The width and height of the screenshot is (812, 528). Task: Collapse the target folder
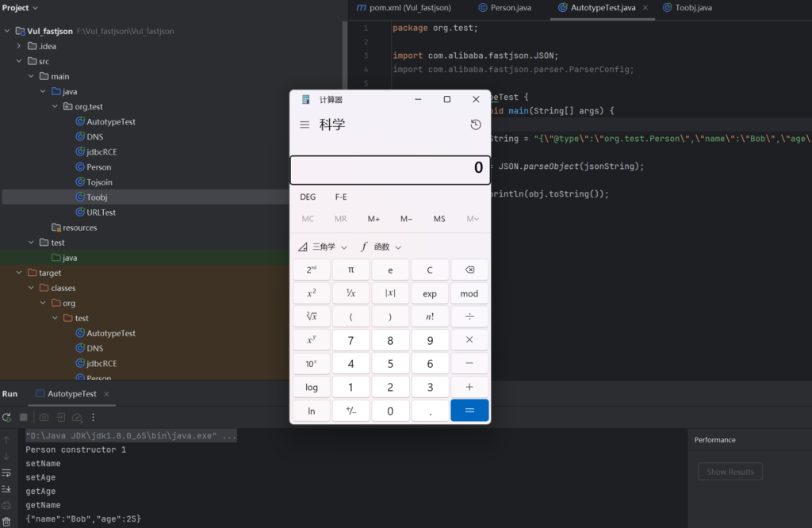[x=19, y=273]
